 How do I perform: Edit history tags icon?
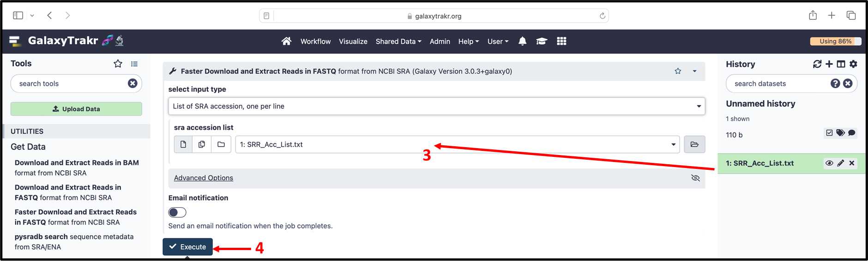(840, 133)
